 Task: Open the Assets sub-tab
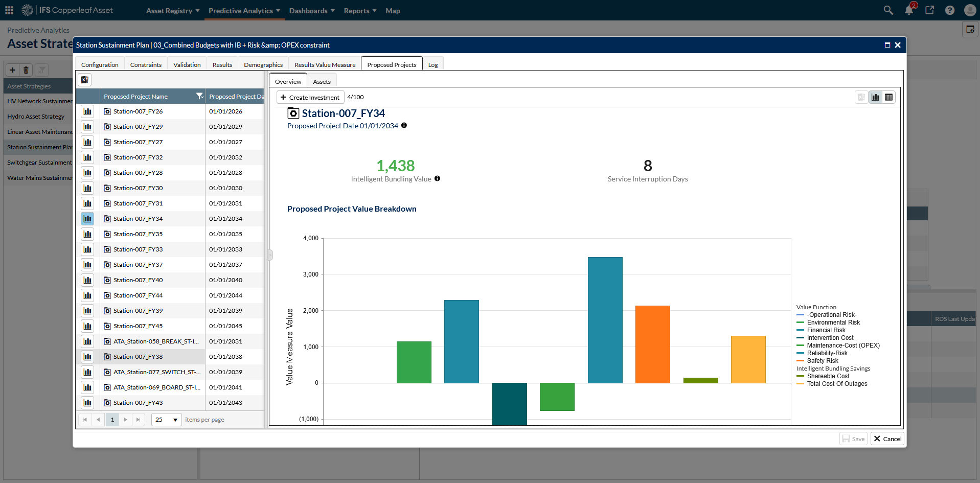[x=322, y=82]
